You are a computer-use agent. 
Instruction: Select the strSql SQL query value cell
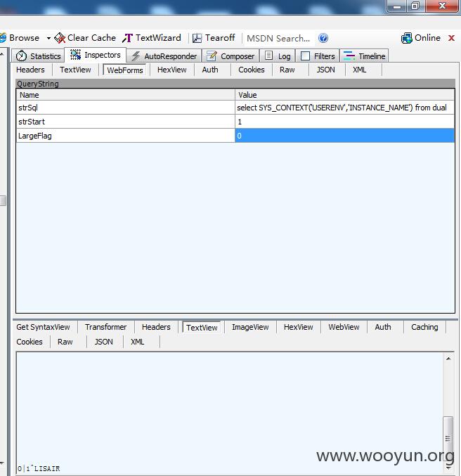pos(345,108)
